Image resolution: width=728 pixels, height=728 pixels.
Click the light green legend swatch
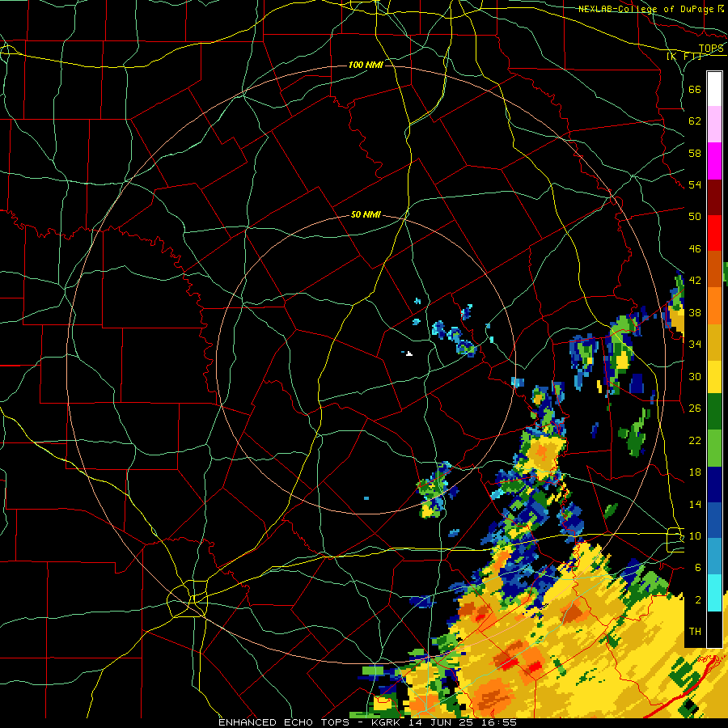point(714,448)
